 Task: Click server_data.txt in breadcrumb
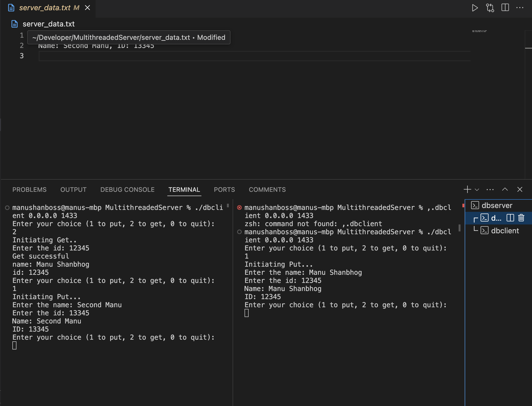pos(49,24)
